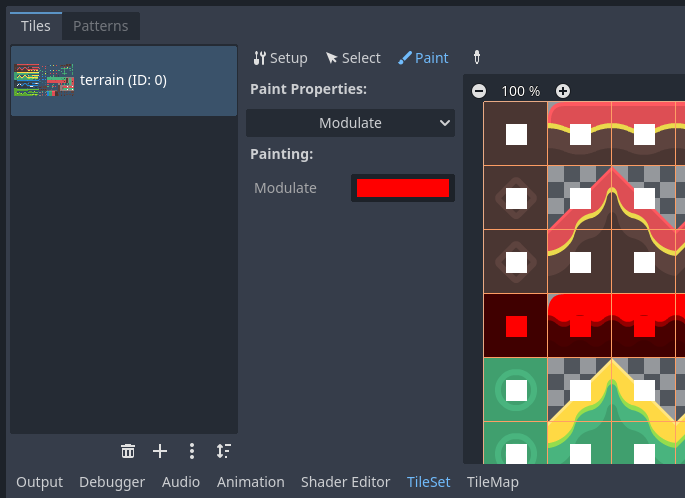Select the terrain (ID: 0) atlas source
685x498 pixels.
[124, 80]
